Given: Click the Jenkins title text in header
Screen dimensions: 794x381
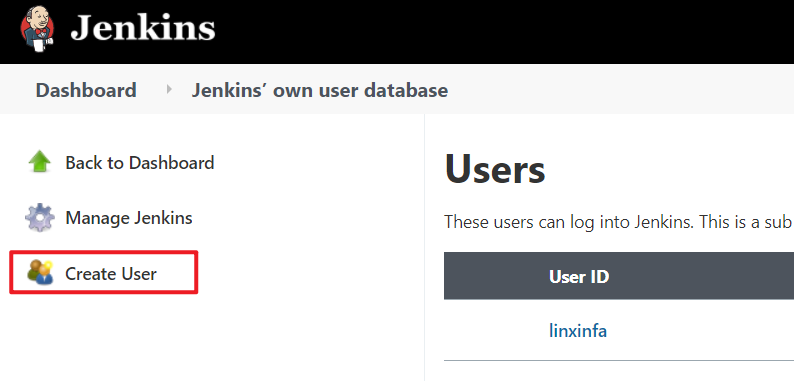Looking at the screenshot, I should 143,28.
